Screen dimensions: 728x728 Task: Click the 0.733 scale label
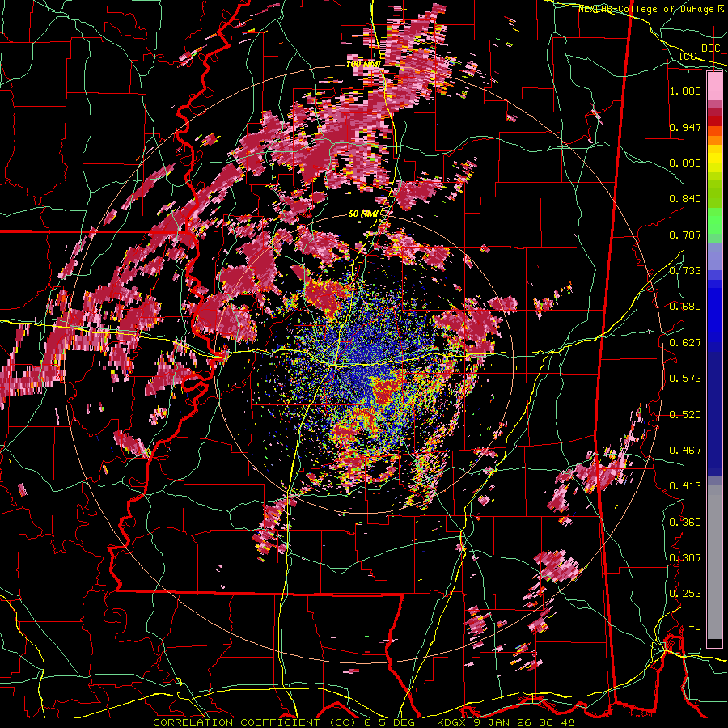[685, 270]
